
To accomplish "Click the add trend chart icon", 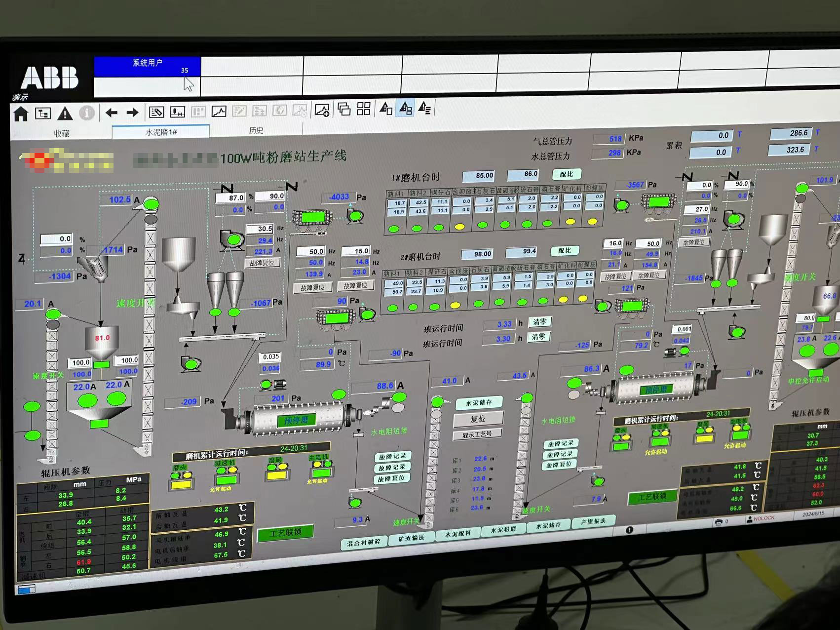I will click(x=322, y=110).
